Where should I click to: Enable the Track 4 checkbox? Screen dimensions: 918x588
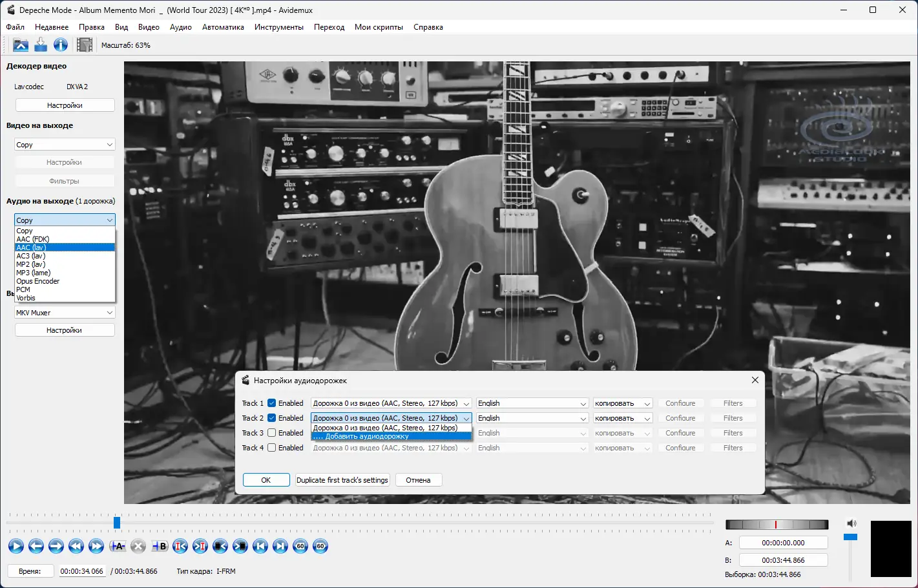click(x=272, y=448)
